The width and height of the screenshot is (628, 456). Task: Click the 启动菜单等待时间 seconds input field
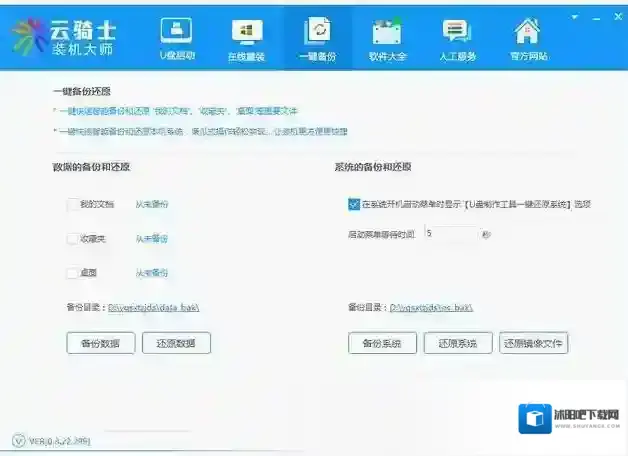point(451,233)
